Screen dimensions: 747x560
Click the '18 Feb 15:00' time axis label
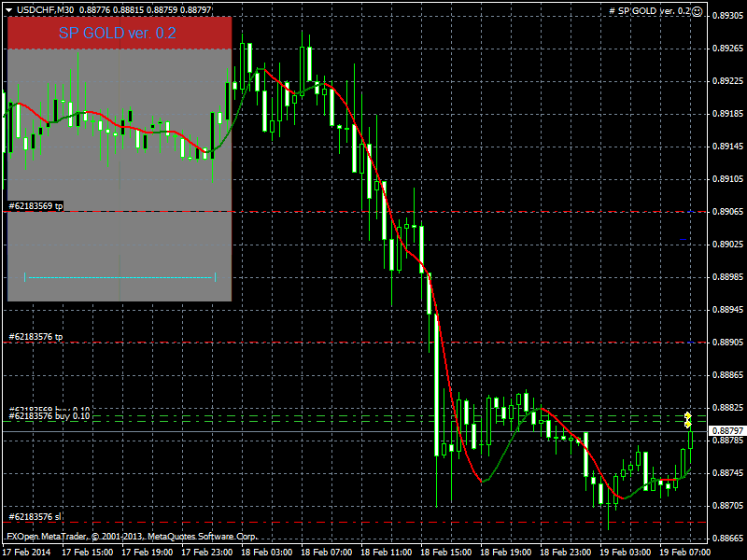[446, 553]
